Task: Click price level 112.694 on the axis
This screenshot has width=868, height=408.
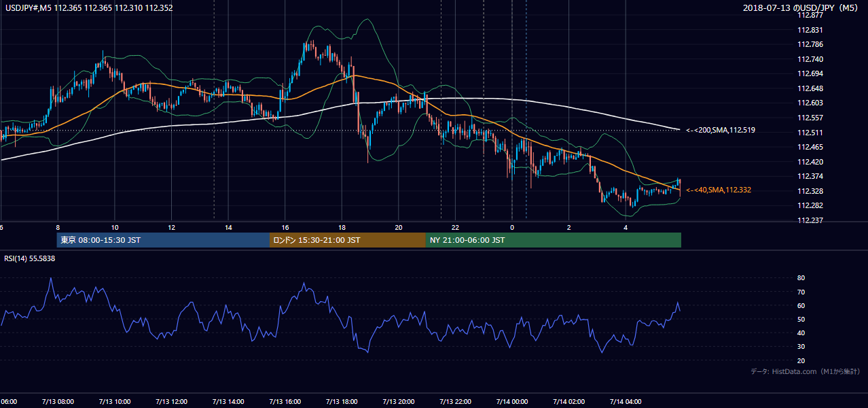Action: (810, 73)
